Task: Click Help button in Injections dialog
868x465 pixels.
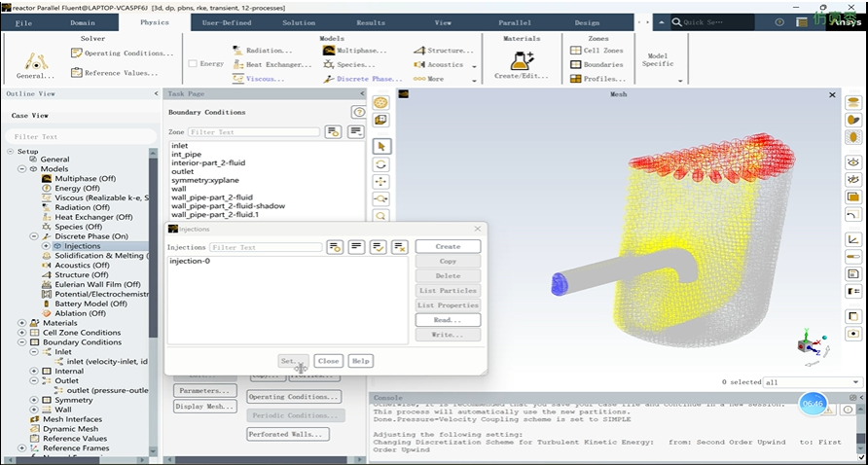Action: click(x=360, y=361)
